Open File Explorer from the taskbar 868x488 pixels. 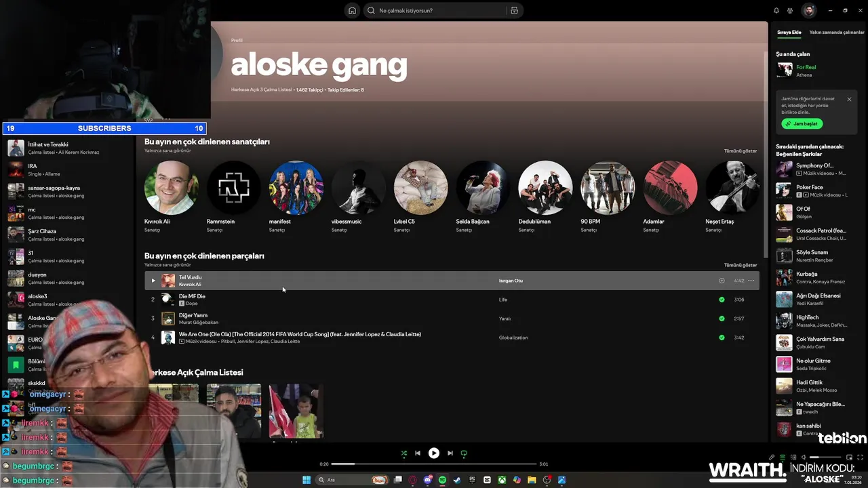click(x=532, y=480)
